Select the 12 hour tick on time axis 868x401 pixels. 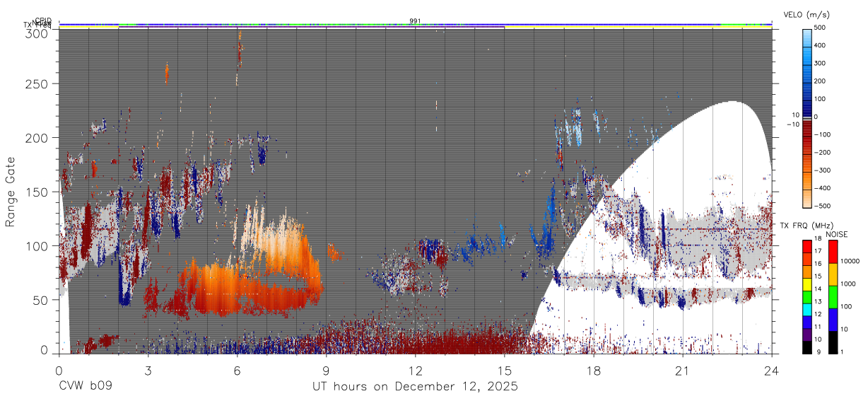[415, 370]
